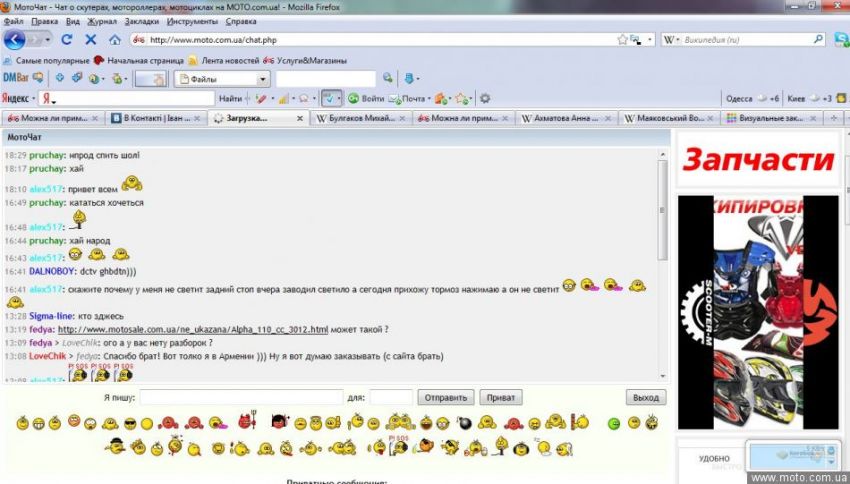Insert the smiley wearing black hat

click(114, 446)
